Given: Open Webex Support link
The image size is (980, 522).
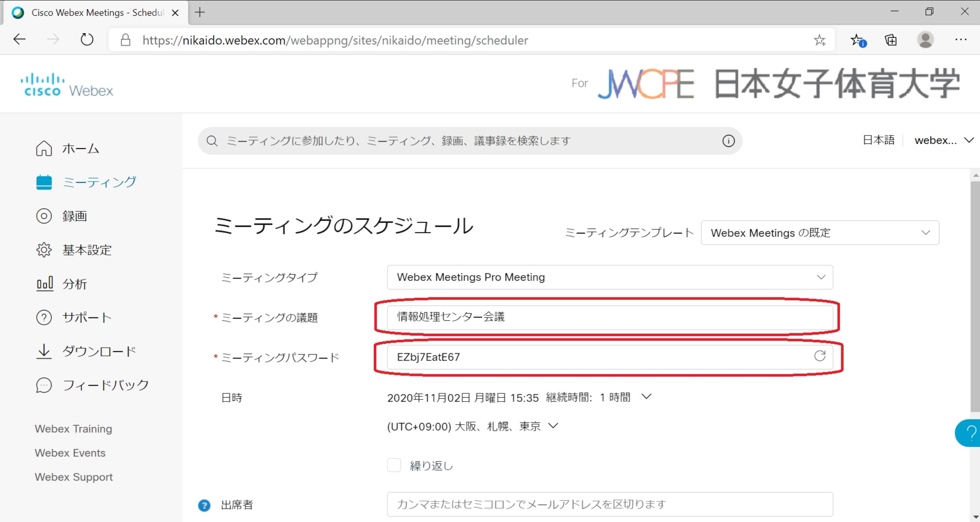Looking at the screenshot, I should [x=73, y=477].
